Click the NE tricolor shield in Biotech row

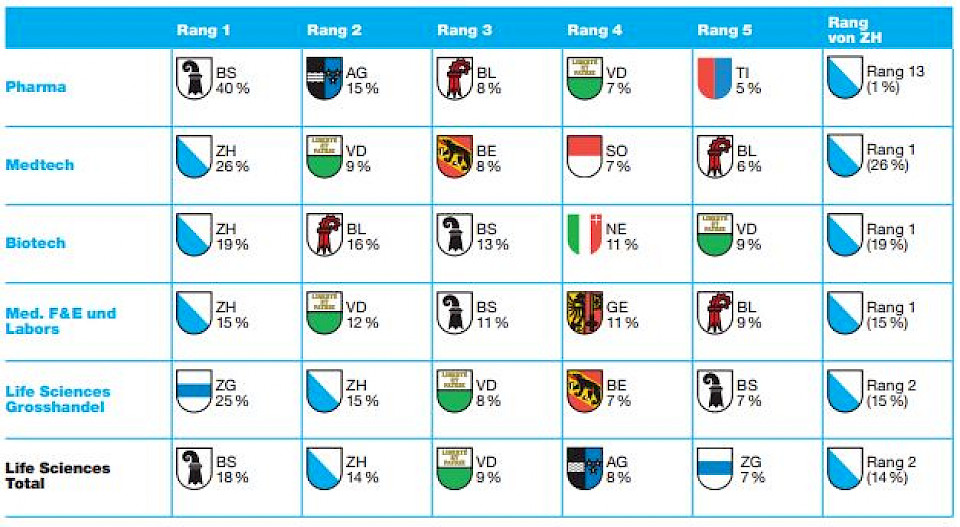(584, 235)
